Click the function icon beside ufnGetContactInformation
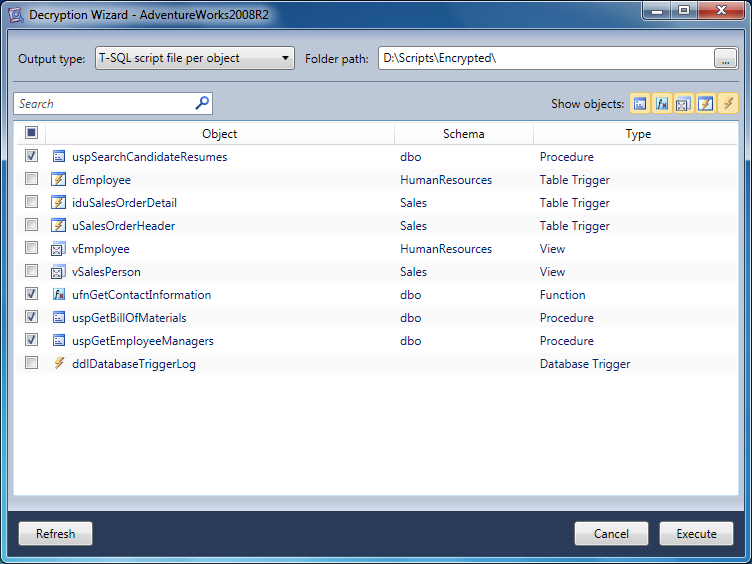Viewport: 752px width, 564px height. (x=59, y=294)
